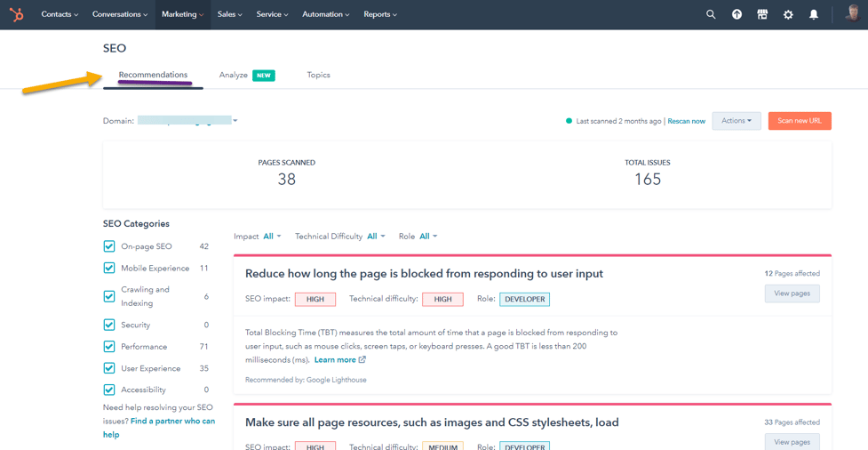Uncheck Crawling and Indexing category

click(x=109, y=296)
